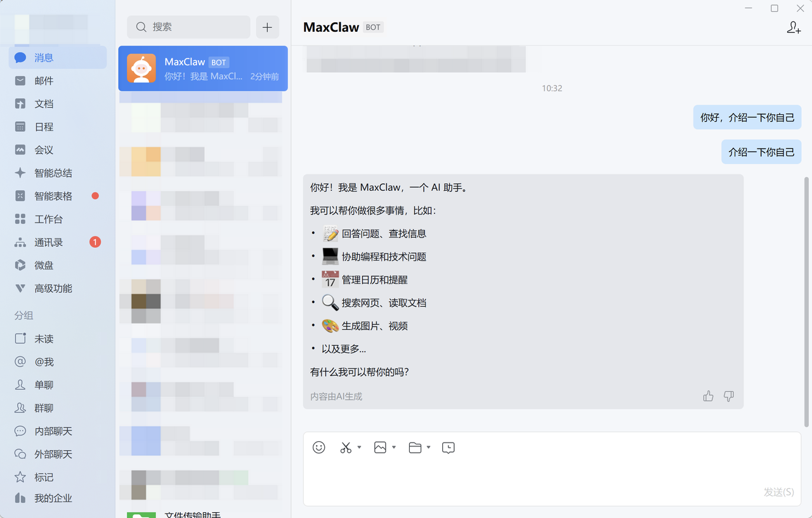Filter conversations by 未读 unread group
Screen dimensions: 812x518
[x=44, y=339]
